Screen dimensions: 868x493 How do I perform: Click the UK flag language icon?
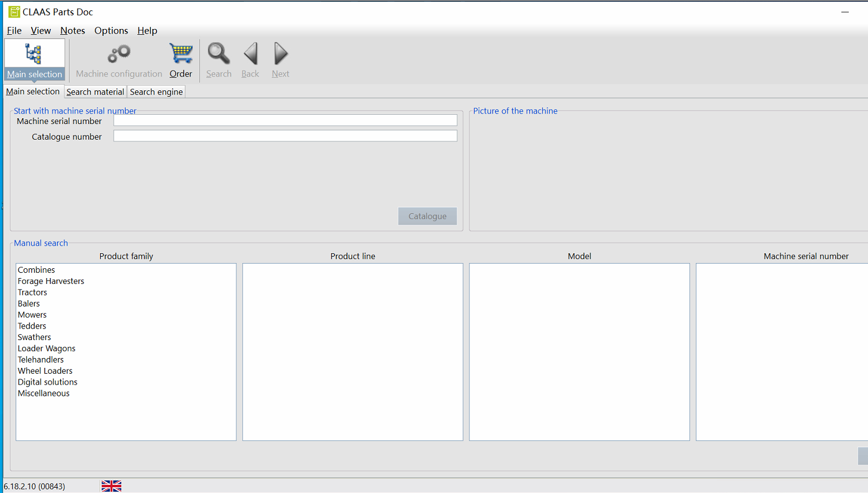point(111,486)
